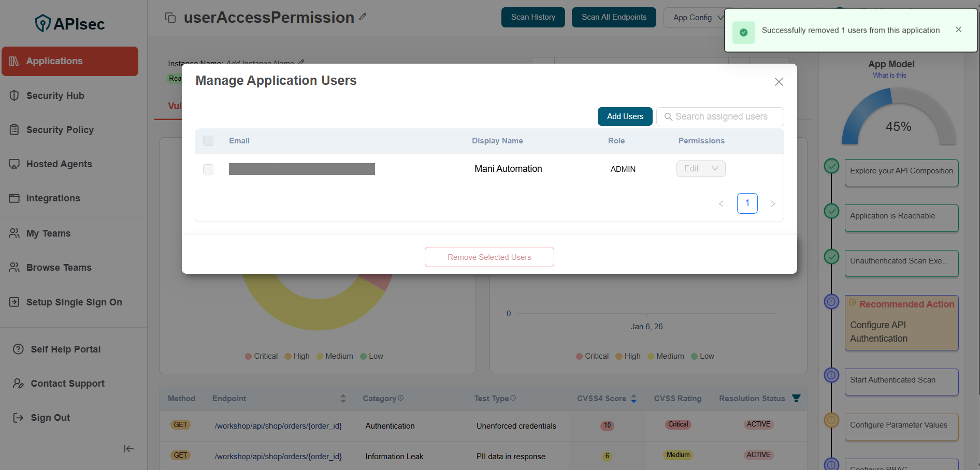Go to next page of users
The image size is (980, 470).
[x=773, y=203]
